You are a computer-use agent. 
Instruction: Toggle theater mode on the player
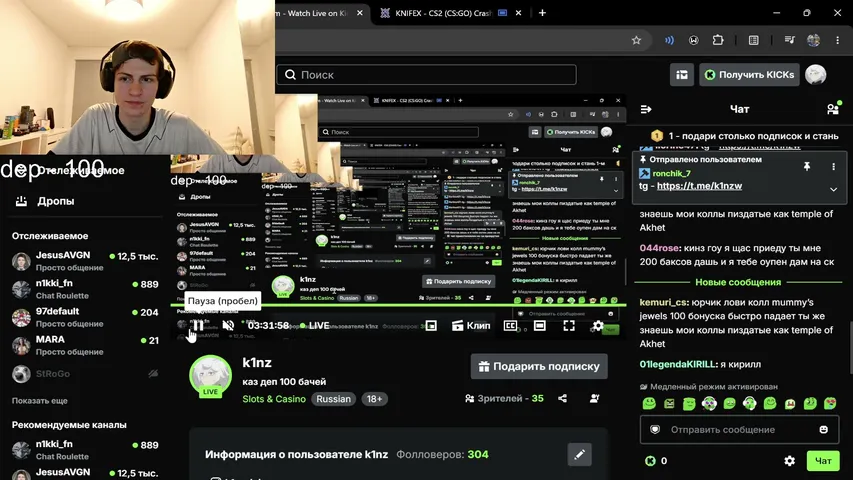(540, 325)
